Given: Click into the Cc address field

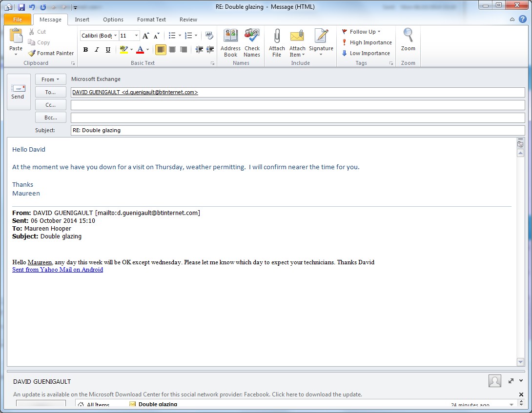Looking at the screenshot, I should coord(298,105).
